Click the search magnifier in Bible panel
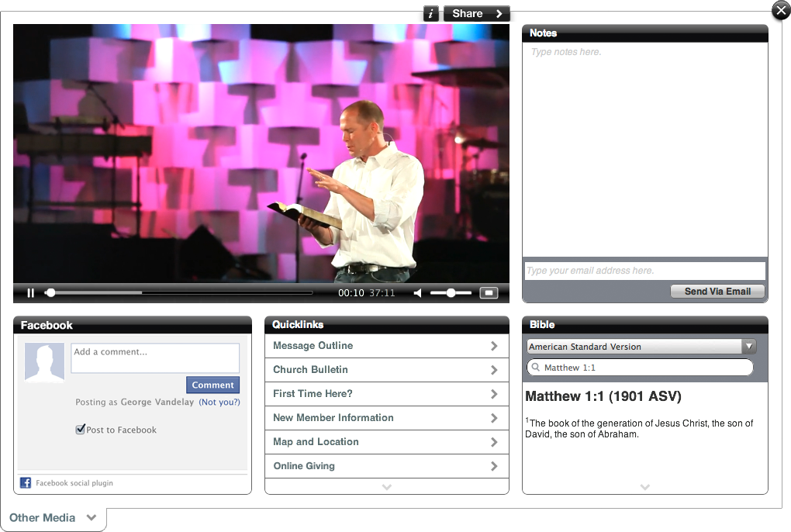 (535, 367)
